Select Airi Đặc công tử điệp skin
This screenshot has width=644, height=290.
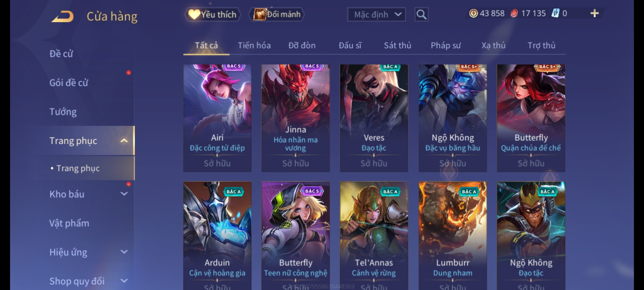(217, 118)
